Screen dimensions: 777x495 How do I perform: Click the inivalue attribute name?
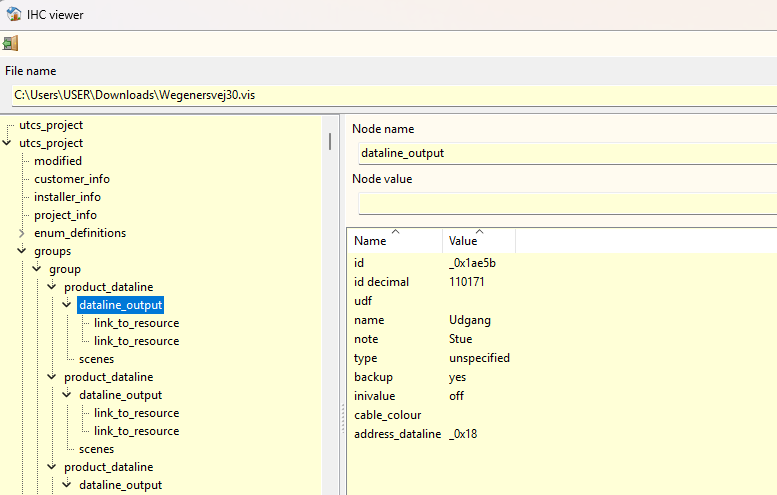[x=375, y=396]
